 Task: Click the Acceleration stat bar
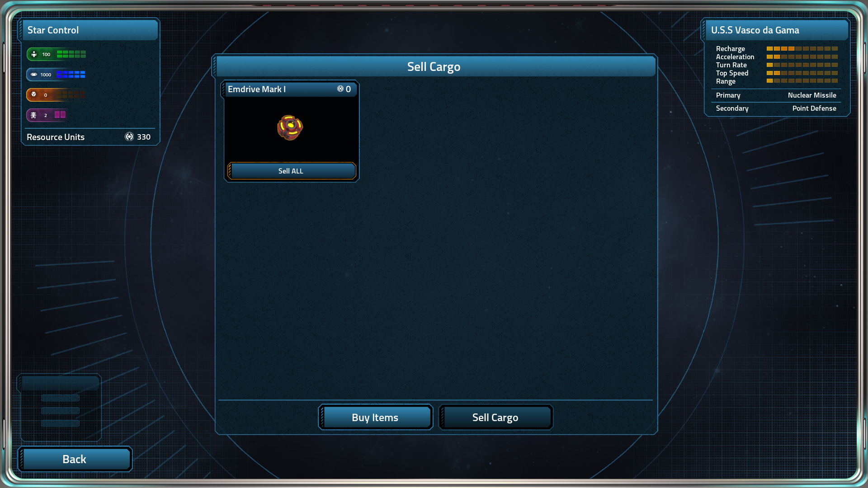[x=802, y=57]
